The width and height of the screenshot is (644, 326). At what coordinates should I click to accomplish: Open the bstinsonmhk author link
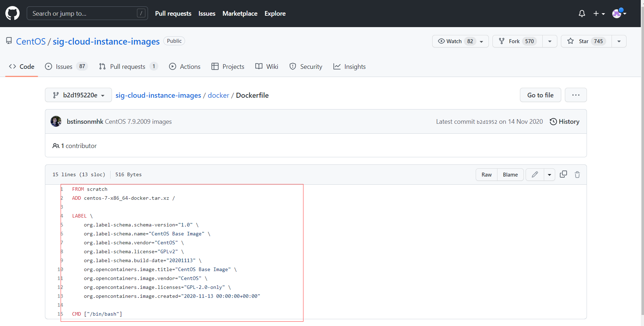point(85,122)
